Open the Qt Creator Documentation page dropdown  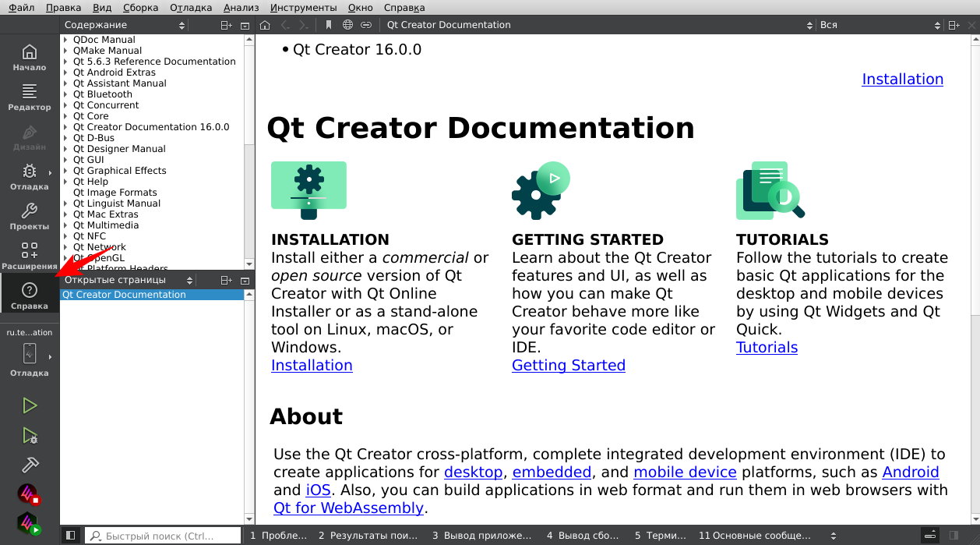[x=598, y=25]
